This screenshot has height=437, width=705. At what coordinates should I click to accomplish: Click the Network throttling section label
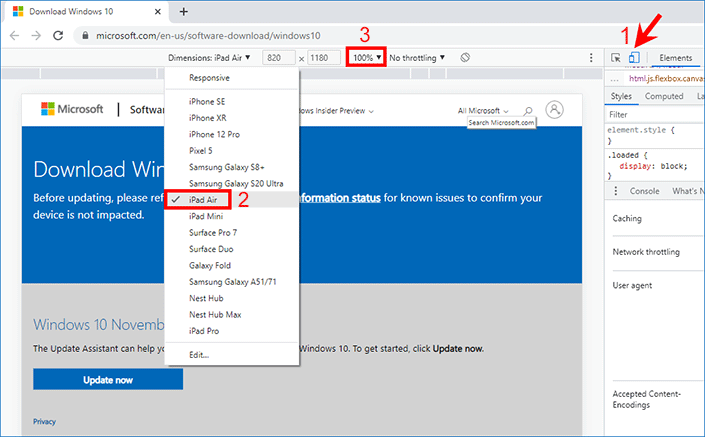(646, 252)
